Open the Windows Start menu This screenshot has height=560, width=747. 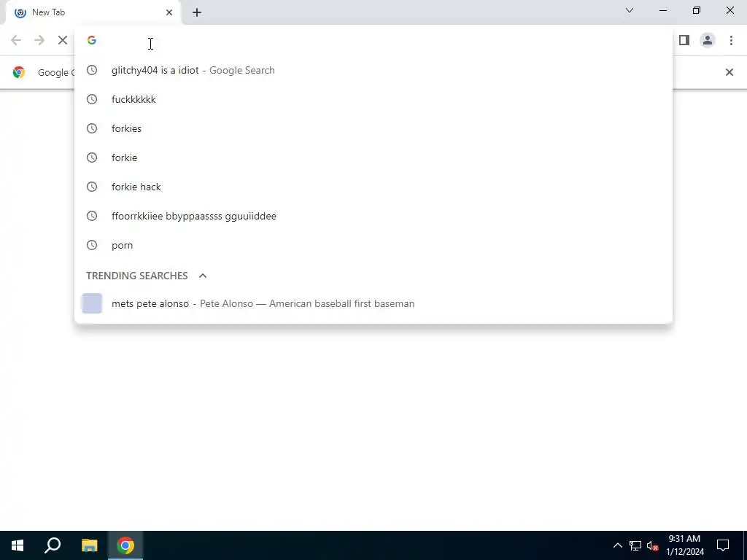coord(18,545)
